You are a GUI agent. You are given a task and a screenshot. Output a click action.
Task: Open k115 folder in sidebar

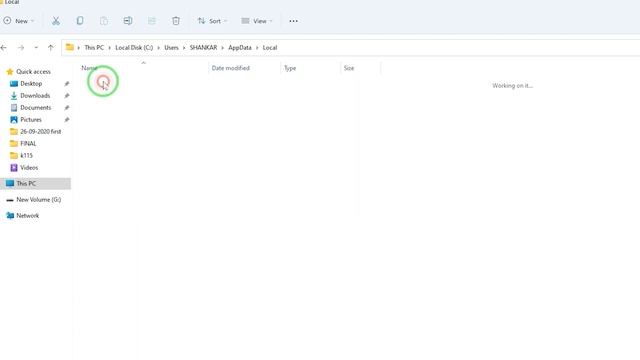pyautogui.click(x=27, y=156)
